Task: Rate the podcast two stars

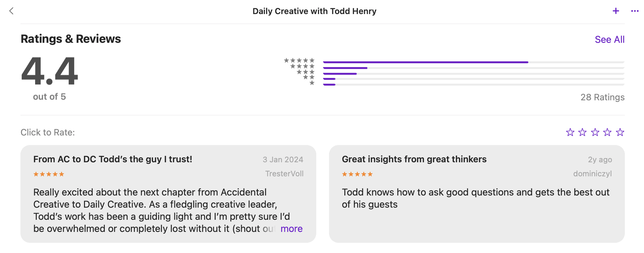Action: [582, 132]
